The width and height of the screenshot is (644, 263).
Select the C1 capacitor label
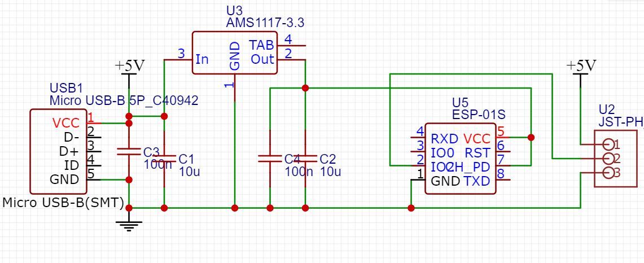click(186, 159)
